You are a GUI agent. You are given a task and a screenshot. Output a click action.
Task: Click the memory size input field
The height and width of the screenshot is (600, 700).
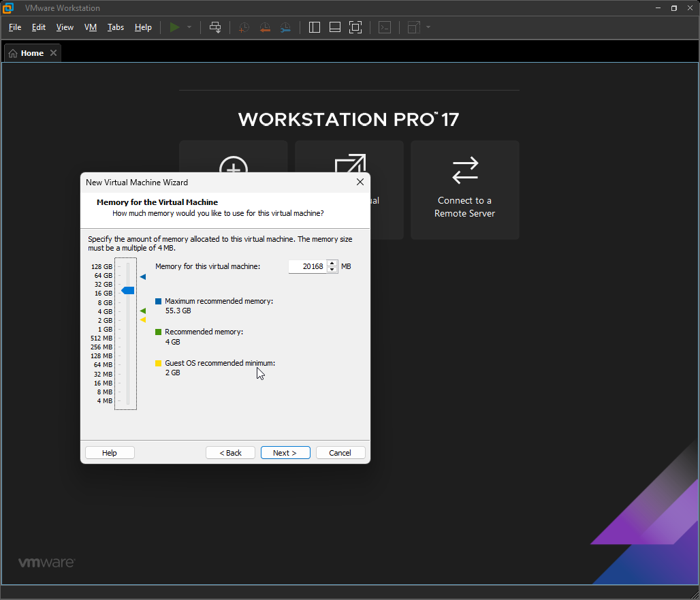308,266
